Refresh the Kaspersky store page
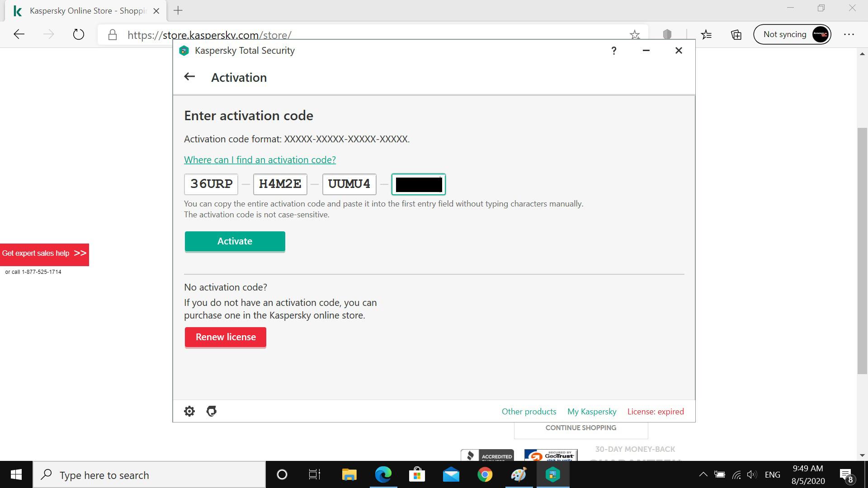Screen dimensions: 868x488 coord(79,34)
